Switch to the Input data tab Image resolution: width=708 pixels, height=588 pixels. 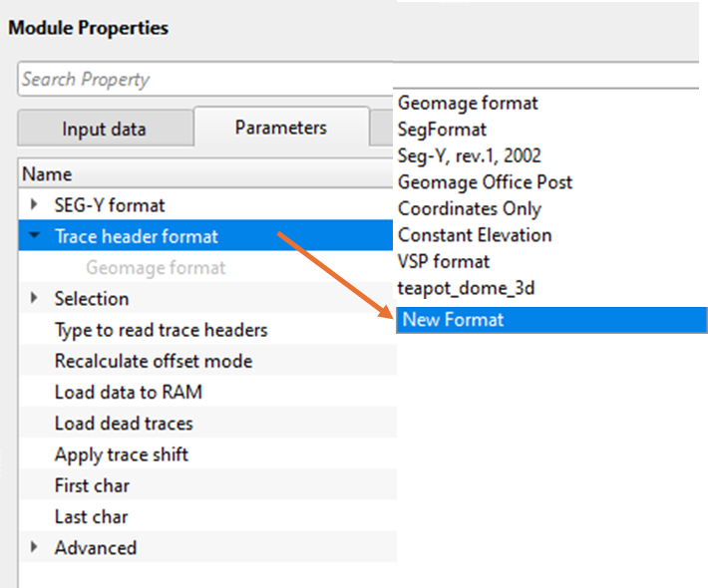pos(104,130)
